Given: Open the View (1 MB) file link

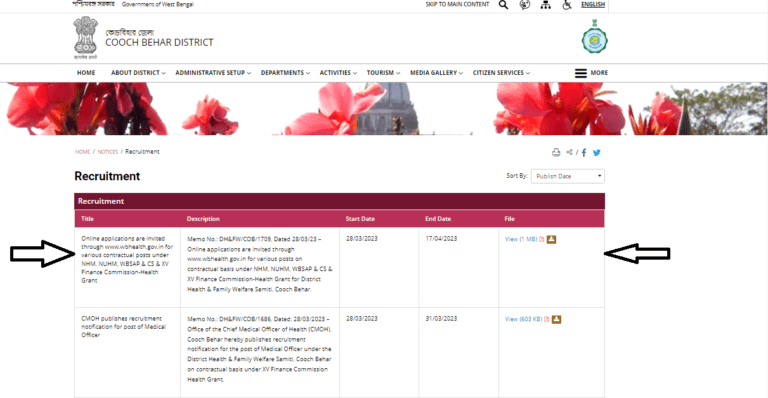Looking at the screenshot, I should [x=521, y=239].
